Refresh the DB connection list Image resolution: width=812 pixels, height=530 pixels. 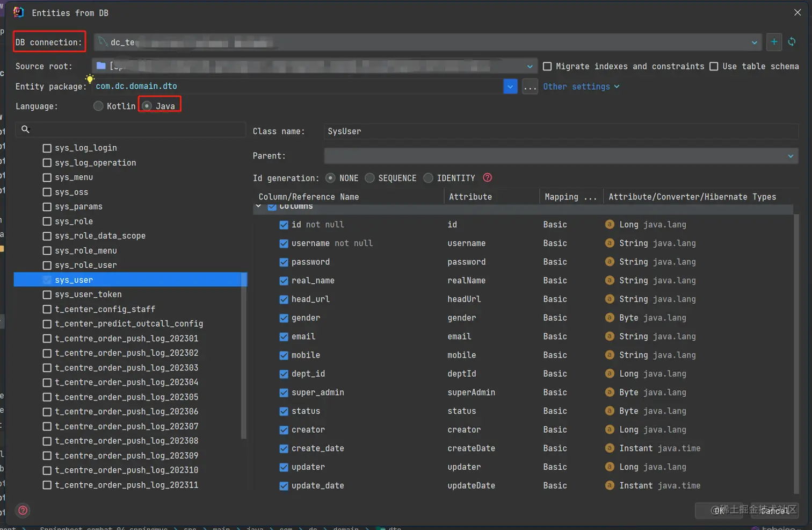[x=792, y=42]
